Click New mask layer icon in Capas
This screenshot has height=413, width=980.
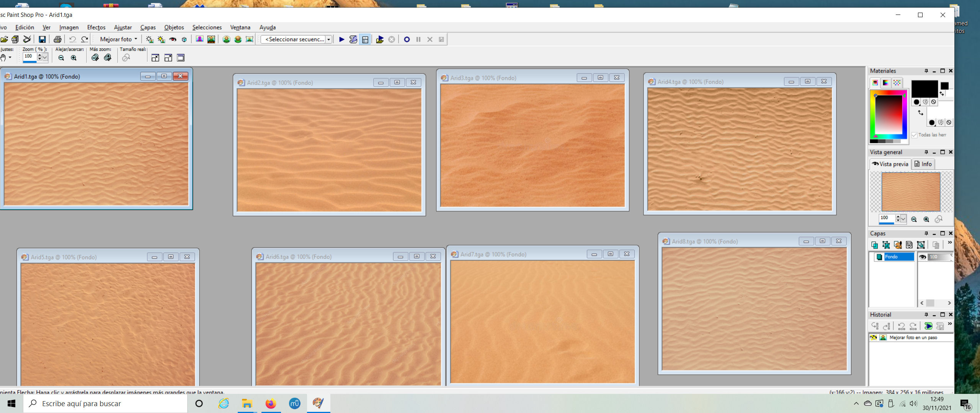(909, 245)
